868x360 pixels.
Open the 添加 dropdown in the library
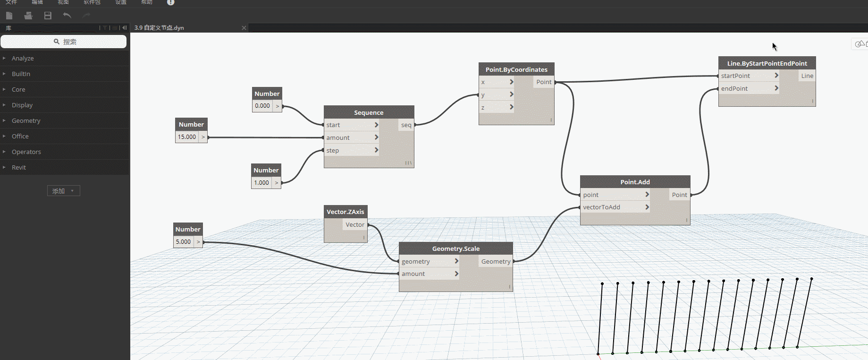click(64, 191)
